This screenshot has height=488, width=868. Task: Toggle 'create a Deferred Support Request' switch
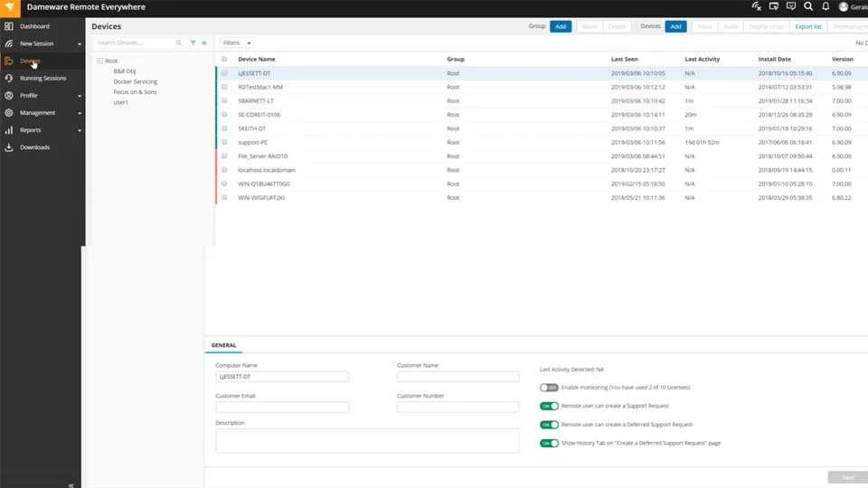point(549,425)
